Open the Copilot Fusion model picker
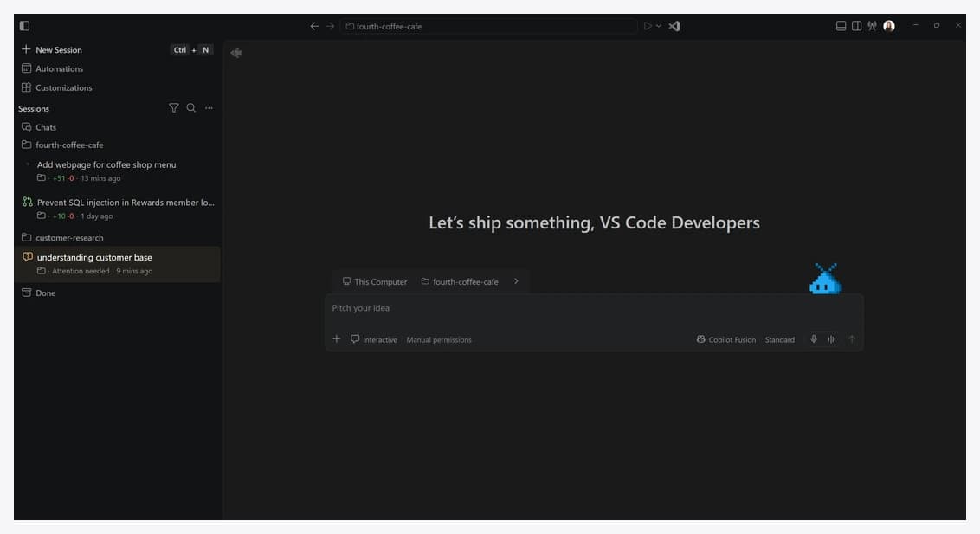980x534 pixels. [726, 339]
